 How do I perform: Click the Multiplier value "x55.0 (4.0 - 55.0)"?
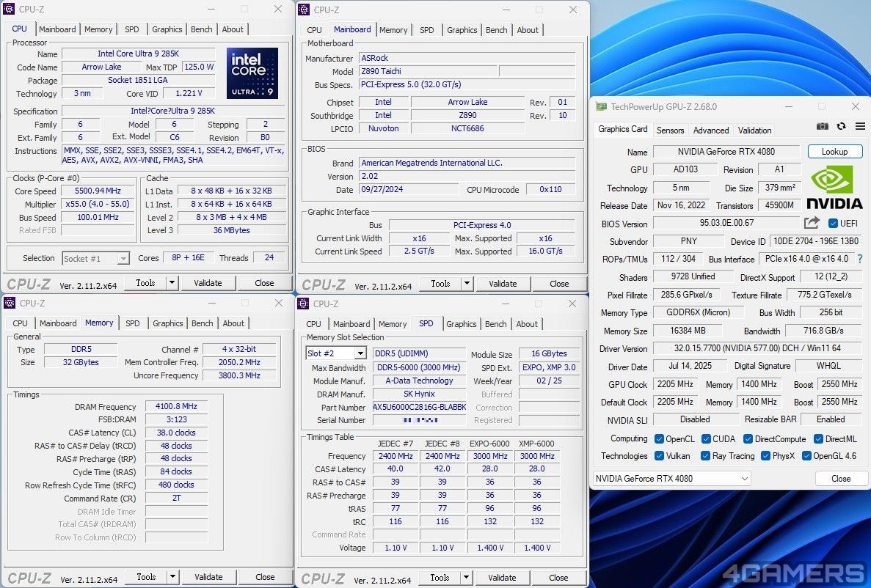pos(98,205)
